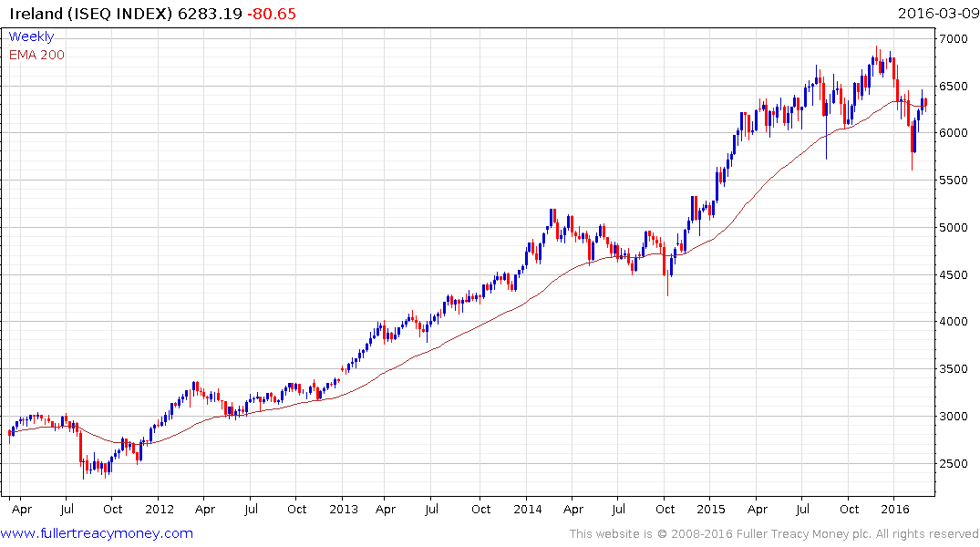
Task: Click the 5500 price axis label
Action: [954, 180]
